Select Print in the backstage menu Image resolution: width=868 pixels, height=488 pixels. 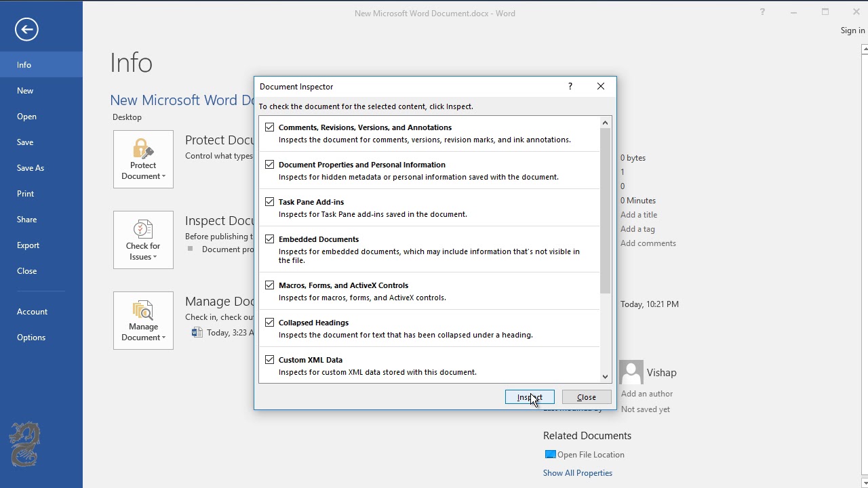pyautogui.click(x=41, y=194)
